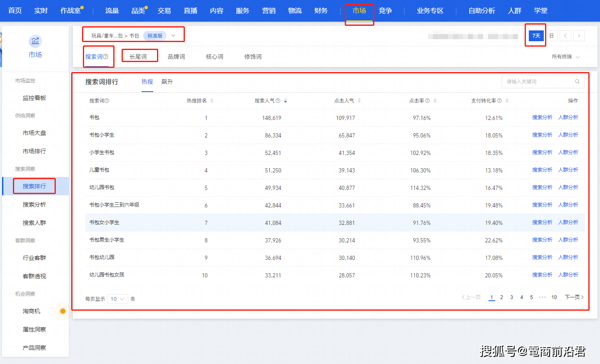Open the rows per page dropdown showing 10
This screenshot has height=364, width=600.
click(117, 299)
